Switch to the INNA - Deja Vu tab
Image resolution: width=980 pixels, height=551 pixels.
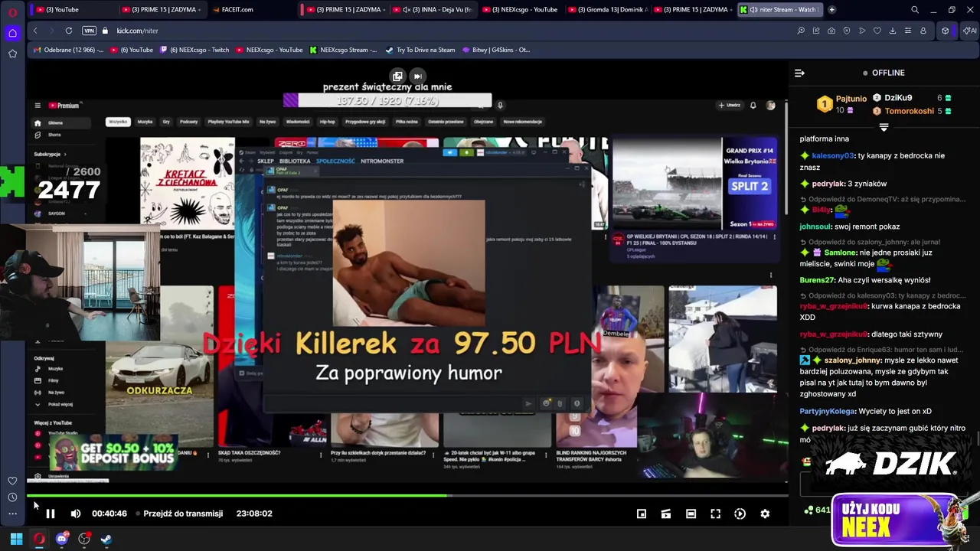pos(432,10)
